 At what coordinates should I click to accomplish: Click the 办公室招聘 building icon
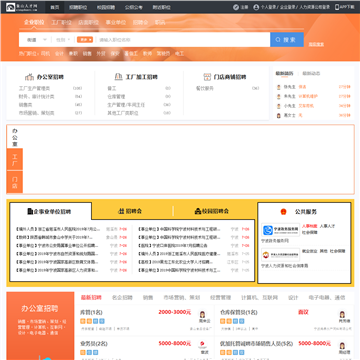[30, 77]
